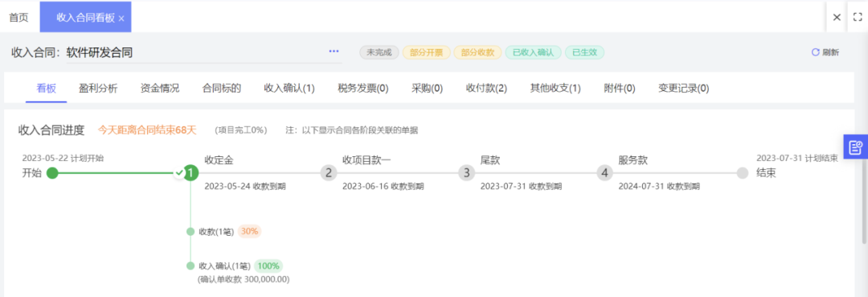Select stage 3 尾款 timeline node
This screenshot has width=868, height=297.
pos(467,173)
